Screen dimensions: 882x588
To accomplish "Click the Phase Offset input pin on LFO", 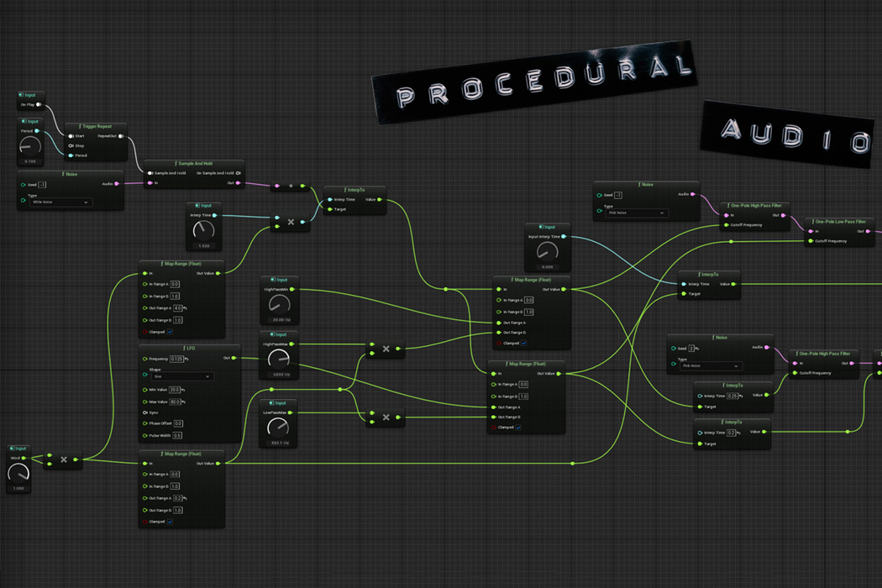I will tap(145, 423).
